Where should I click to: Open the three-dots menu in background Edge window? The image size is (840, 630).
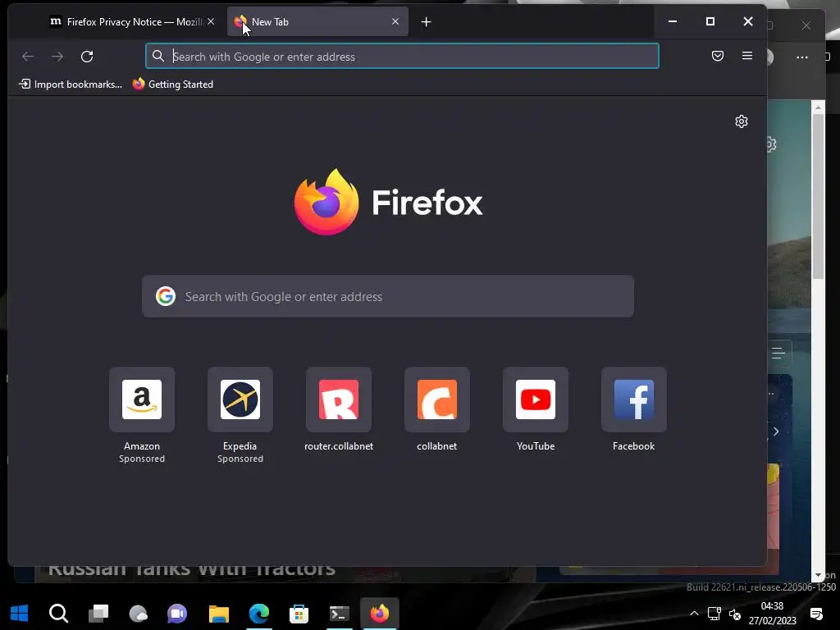[x=802, y=57]
